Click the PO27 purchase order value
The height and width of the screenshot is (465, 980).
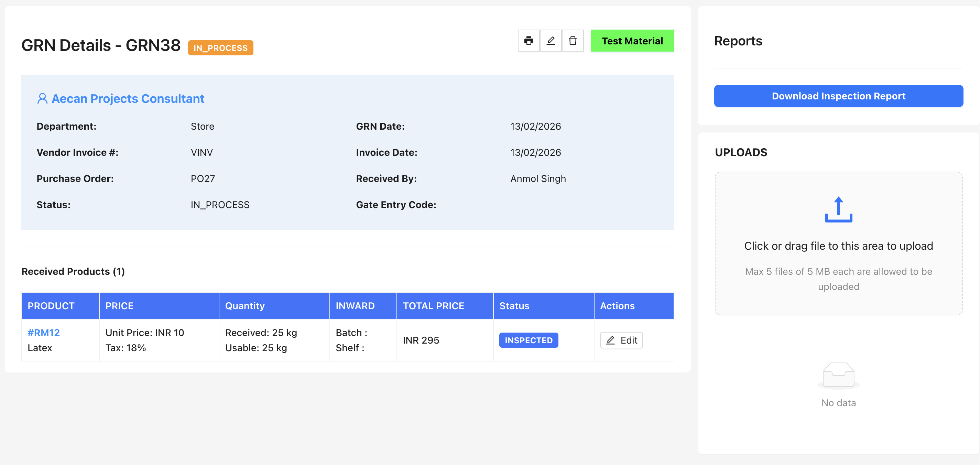click(x=203, y=179)
